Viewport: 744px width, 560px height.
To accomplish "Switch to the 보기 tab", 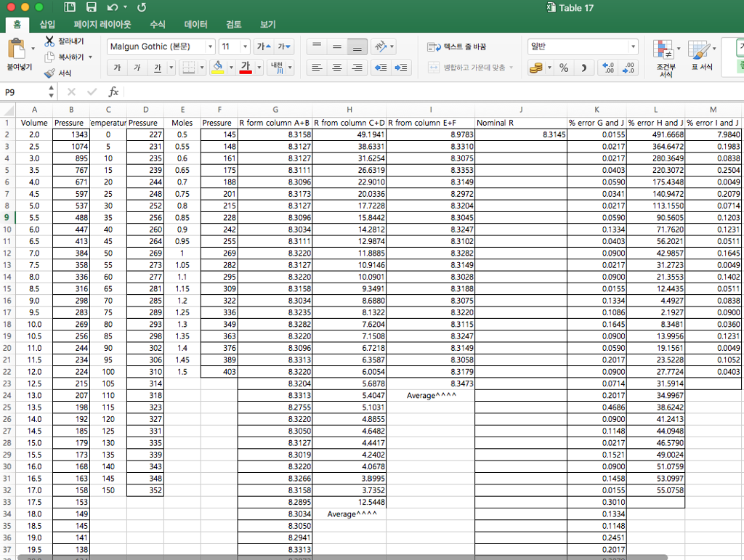I will [268, 24].
